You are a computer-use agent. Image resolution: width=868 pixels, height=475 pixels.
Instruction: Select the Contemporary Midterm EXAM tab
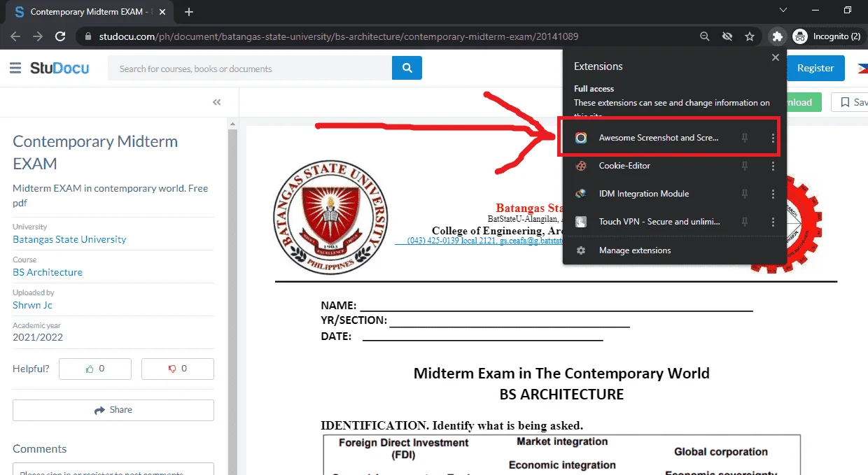pyautogui.click(x=91, y=12)
